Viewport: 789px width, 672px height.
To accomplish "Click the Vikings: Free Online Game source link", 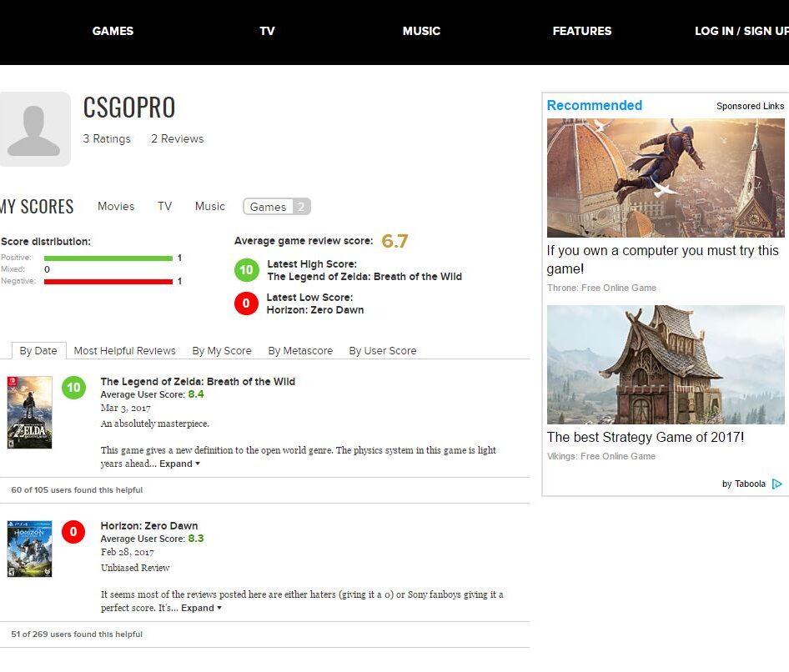I will pos(601,456).
